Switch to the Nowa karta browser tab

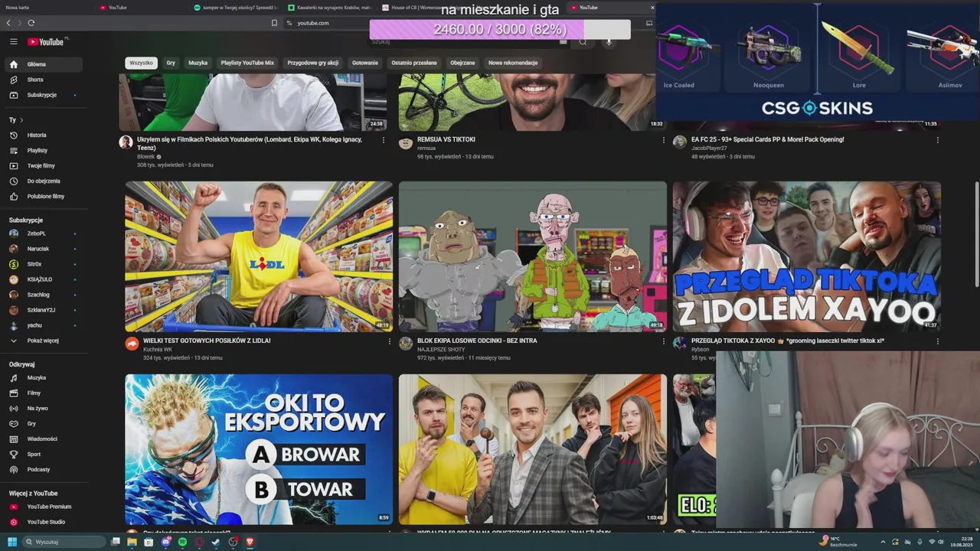(x=46, y=7)
